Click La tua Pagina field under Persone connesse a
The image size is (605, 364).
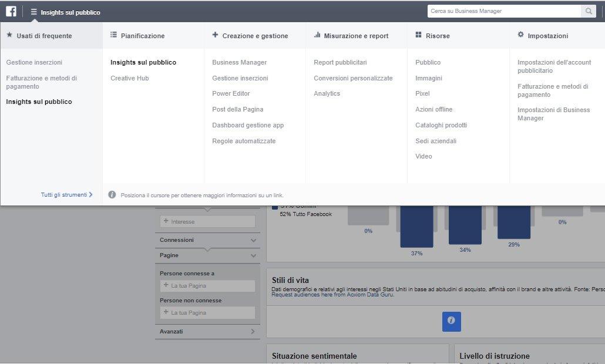coord(207,286)
